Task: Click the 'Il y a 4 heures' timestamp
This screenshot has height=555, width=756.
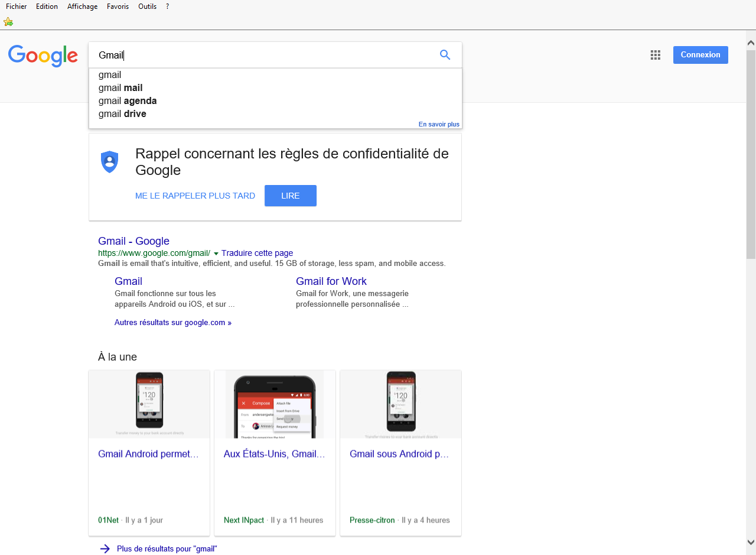Action: pyautogui.click(x=426, y=520)
